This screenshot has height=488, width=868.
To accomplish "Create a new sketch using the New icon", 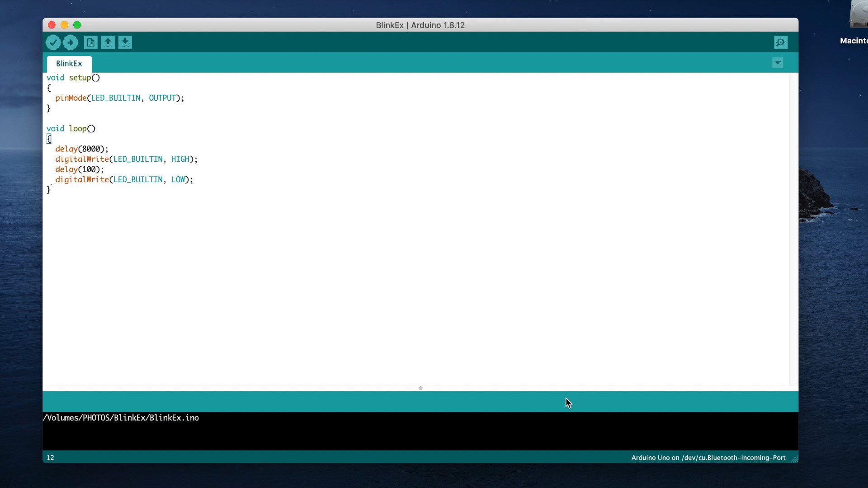I will tap(90, 42).
